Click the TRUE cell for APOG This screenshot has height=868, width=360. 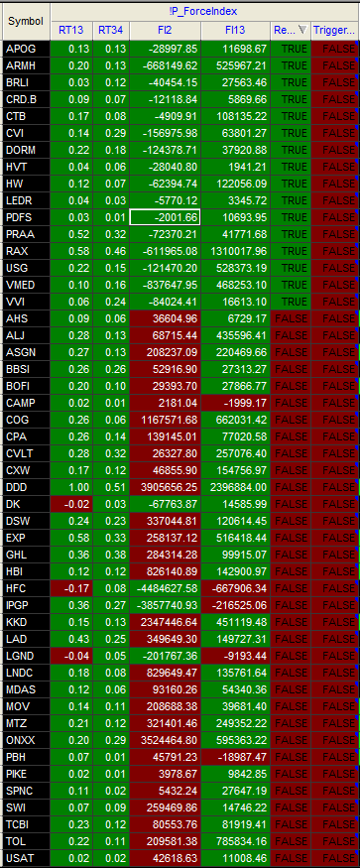click(291, 49)
